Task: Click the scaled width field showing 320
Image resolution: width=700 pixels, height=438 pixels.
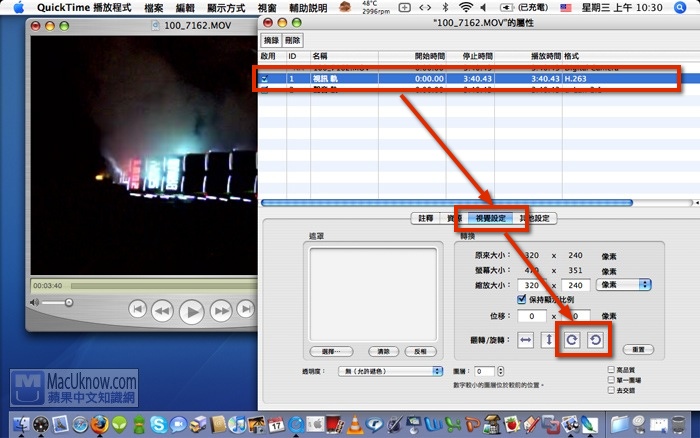Action: [532, 285]
